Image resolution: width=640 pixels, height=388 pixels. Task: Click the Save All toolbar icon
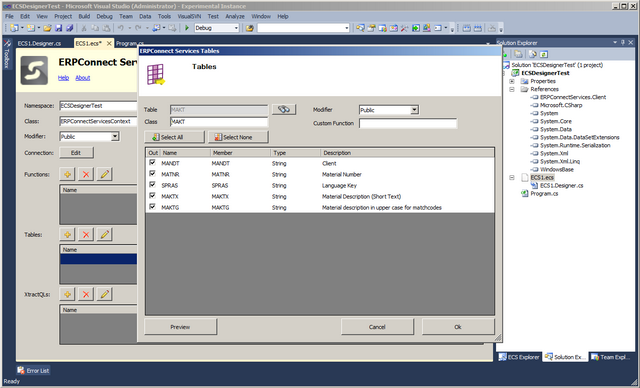pos(69,28)
